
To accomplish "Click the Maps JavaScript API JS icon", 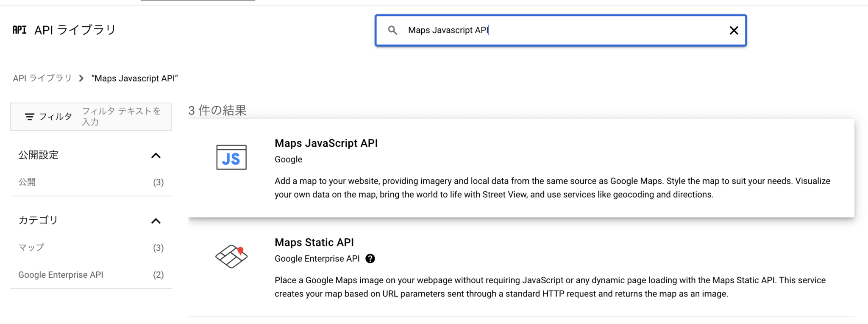I will pyautogui.click(x=231, y=157).
